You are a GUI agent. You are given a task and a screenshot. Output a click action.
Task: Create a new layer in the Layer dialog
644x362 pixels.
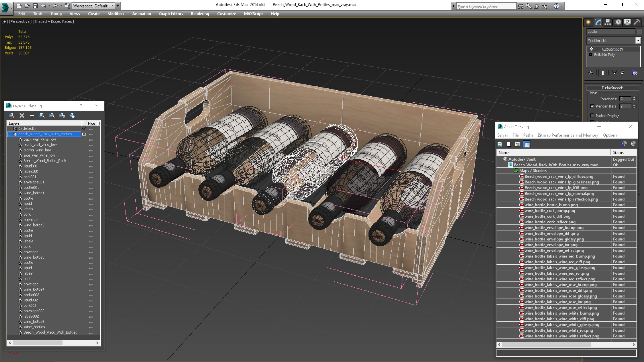point(12,116)
